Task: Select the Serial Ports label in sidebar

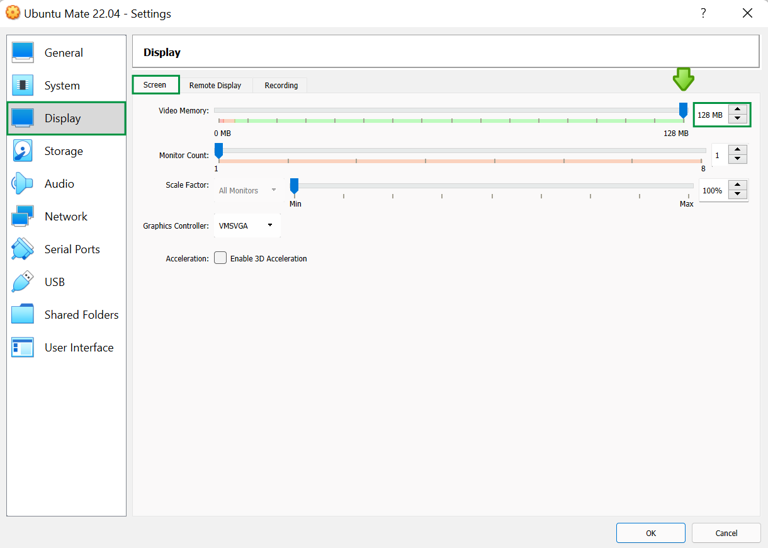Action: tap(72, 249)
